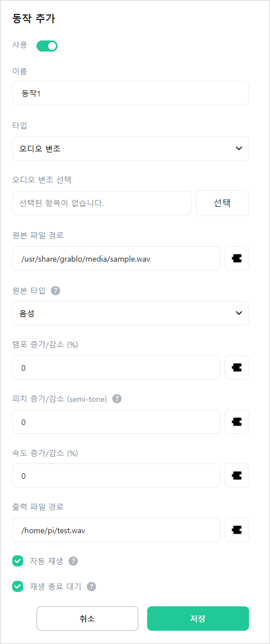
Task: Click block icon next to 속도 증가/감소 field
Action: coord(237,476)
